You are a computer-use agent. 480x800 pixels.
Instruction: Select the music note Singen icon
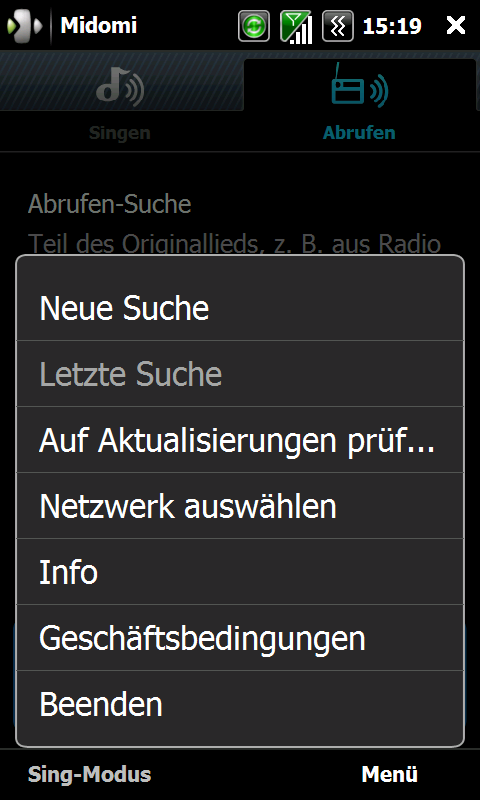pyautogui.click(x=120, y=88)
